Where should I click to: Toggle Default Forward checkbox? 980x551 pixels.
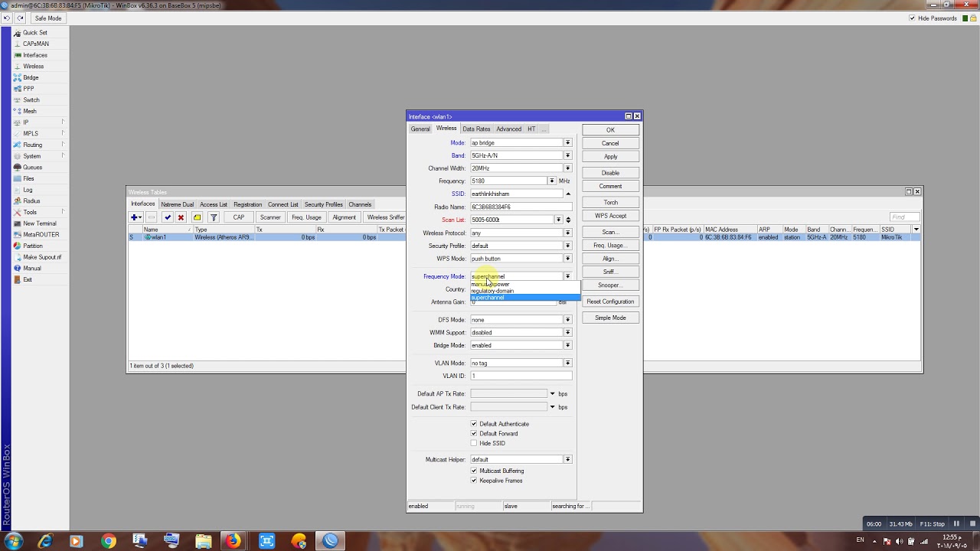tap(474, 434)
